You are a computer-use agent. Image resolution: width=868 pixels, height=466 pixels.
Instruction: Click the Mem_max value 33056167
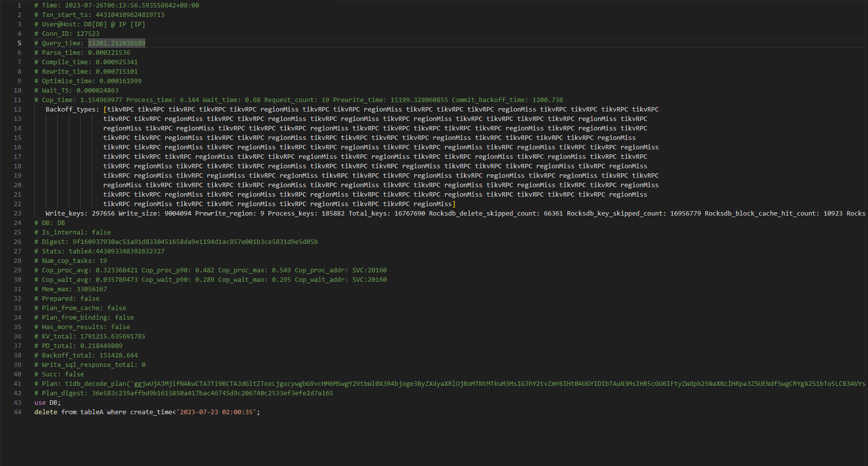click(x=92, y=289)
